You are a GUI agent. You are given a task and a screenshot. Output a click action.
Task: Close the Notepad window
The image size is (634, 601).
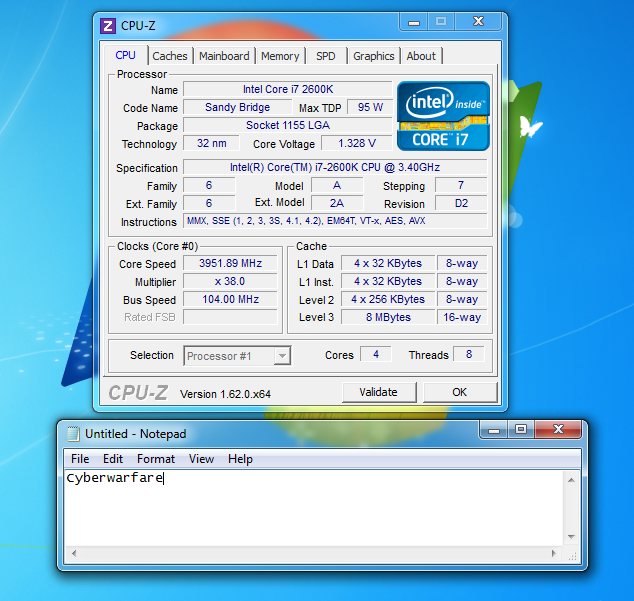pyautogui.click(x=558, y=430)
